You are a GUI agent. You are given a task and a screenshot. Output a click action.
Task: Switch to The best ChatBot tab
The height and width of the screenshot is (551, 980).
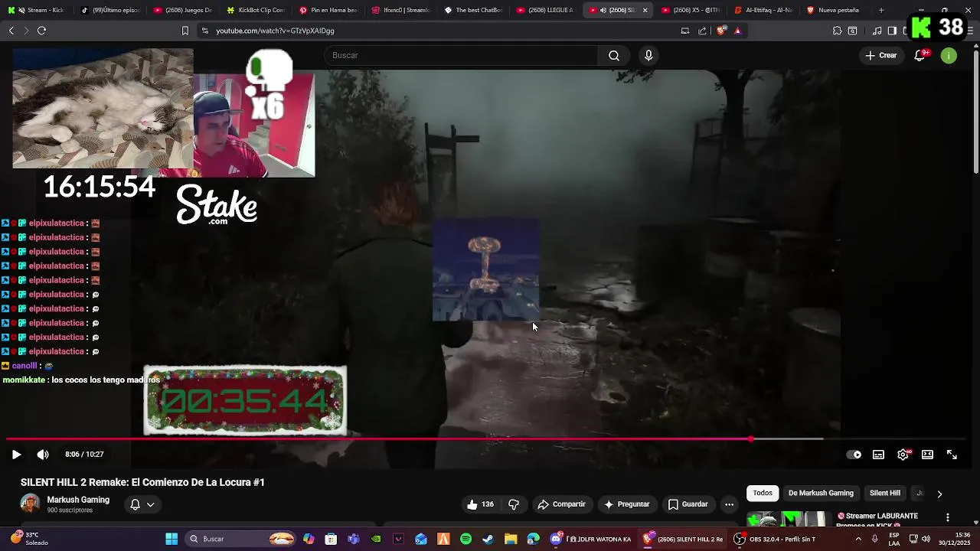click(473, 10)
